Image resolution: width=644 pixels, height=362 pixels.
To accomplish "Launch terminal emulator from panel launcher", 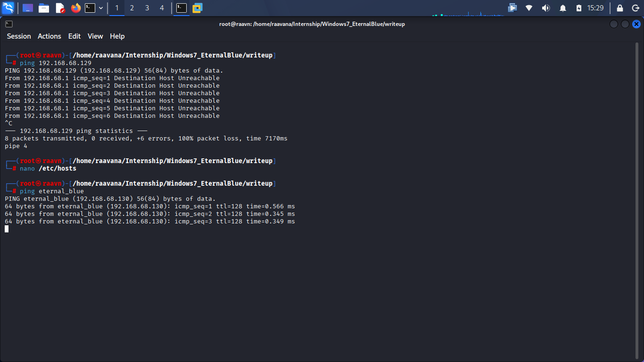I will coord(90,8).
